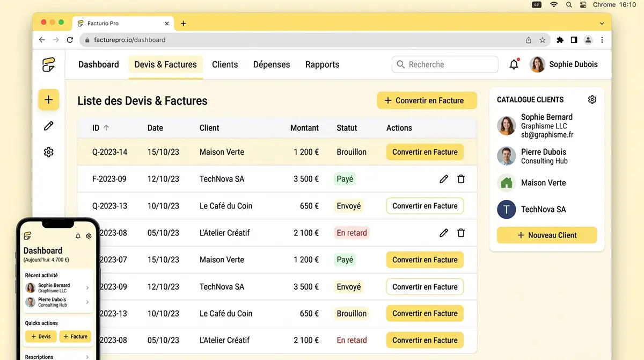Switch to the Clients tab
644x360 pixels.
(x=225, y=64)
